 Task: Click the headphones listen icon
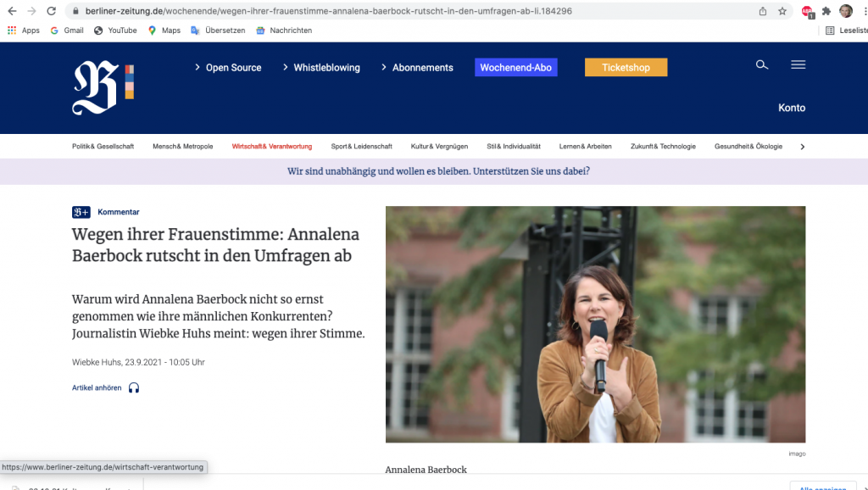coord(134,387)
